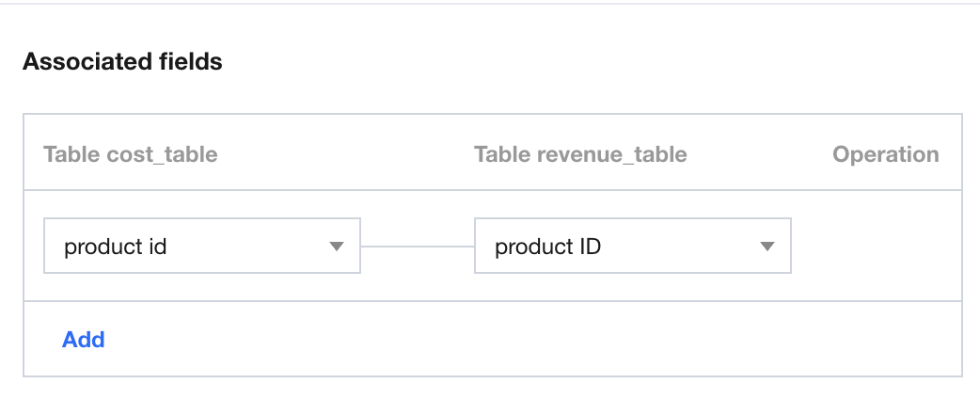This screenshot has height=399, width=980.
Task: Click the cost_table field dropdown arrow
Action: point(337,247)
